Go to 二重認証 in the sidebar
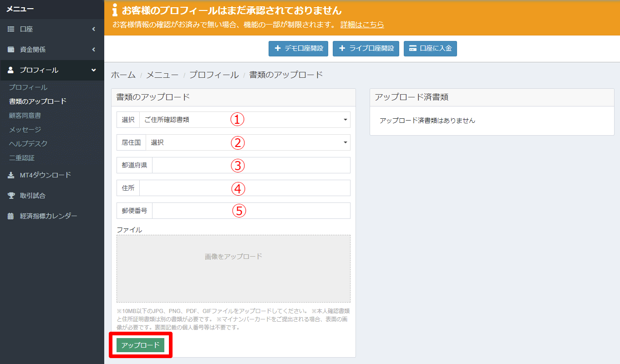 22,158
